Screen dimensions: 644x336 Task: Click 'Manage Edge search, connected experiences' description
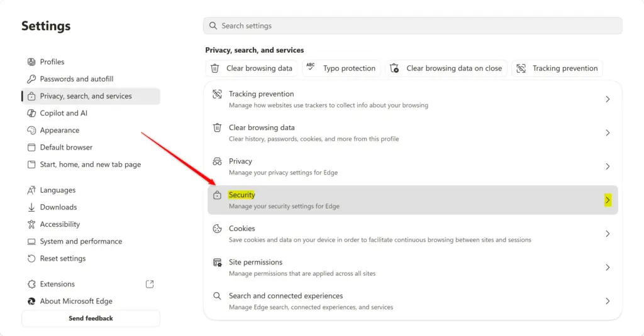pos(311,307)
